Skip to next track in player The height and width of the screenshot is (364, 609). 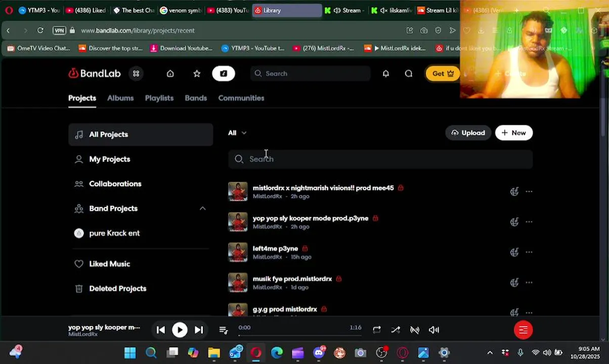coord(199,330)
